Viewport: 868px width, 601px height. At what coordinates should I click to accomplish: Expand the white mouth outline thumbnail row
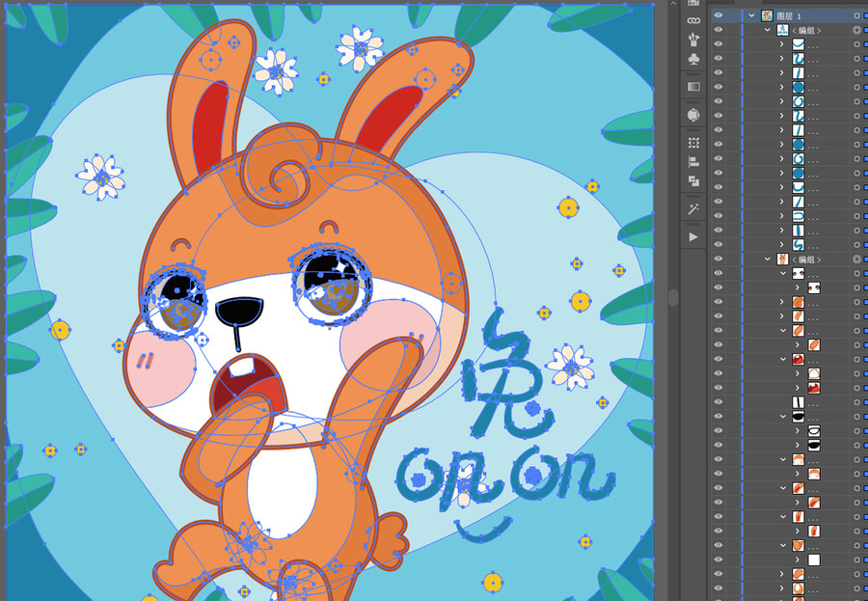pyautogui.click(x=798, y=373)
